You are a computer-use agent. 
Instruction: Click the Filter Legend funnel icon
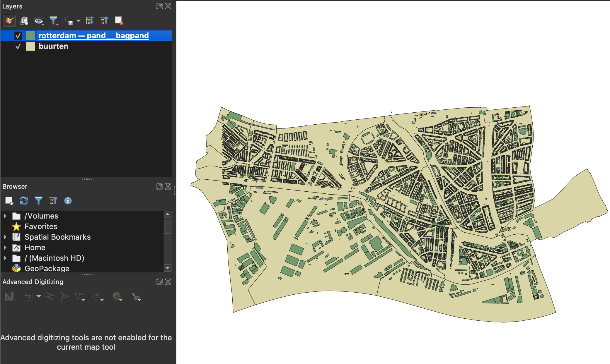[53, 21]
